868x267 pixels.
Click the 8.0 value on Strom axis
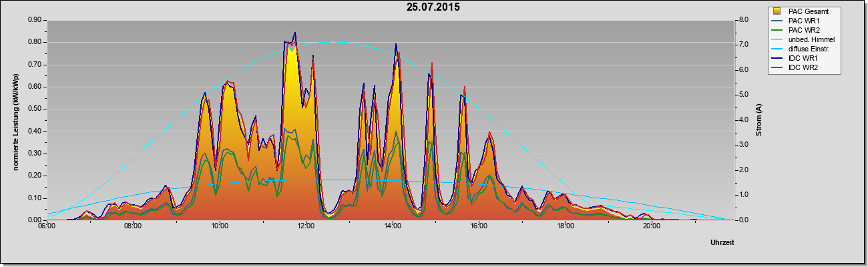tap(744, 20)
